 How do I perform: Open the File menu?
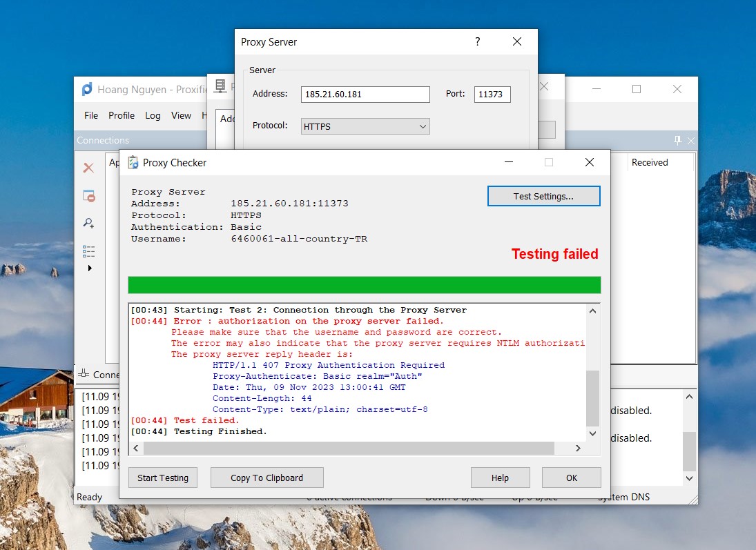(x=91, y=115)
